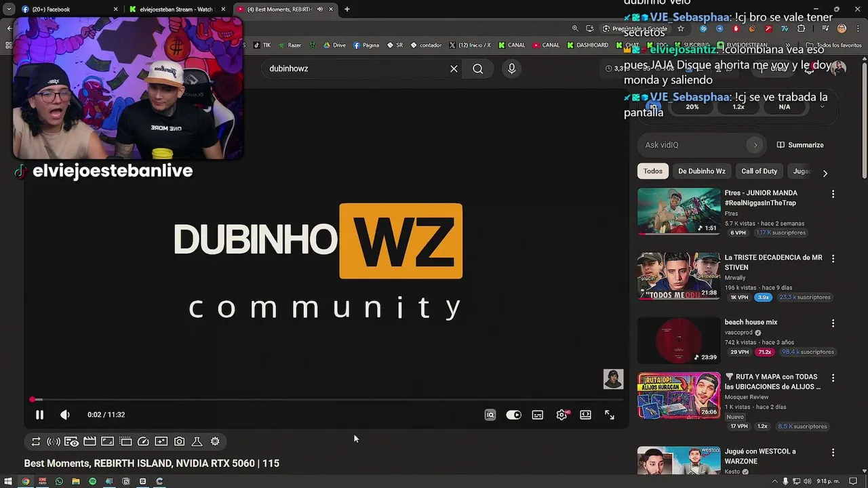Open the more menu for the RUTA Y MAPA video
Screen dimensions: 868x488
(833, 378)
